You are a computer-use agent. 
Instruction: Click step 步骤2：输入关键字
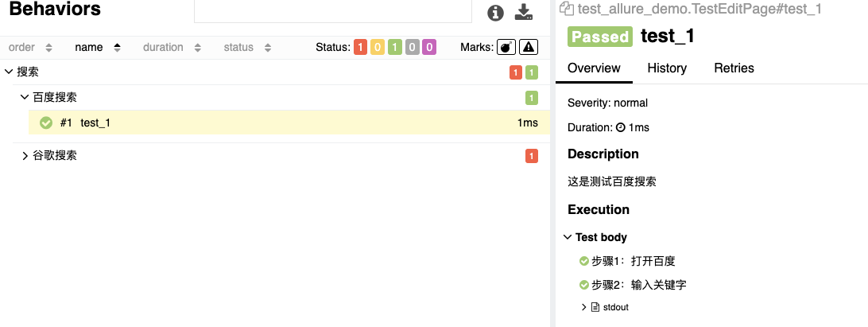click(x=639, y=285)
